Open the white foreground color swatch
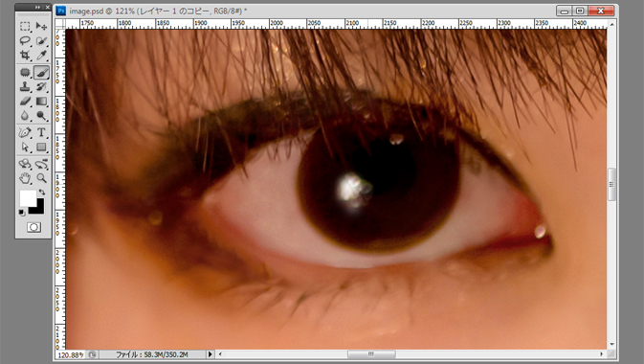 click(x=28, y=198)
